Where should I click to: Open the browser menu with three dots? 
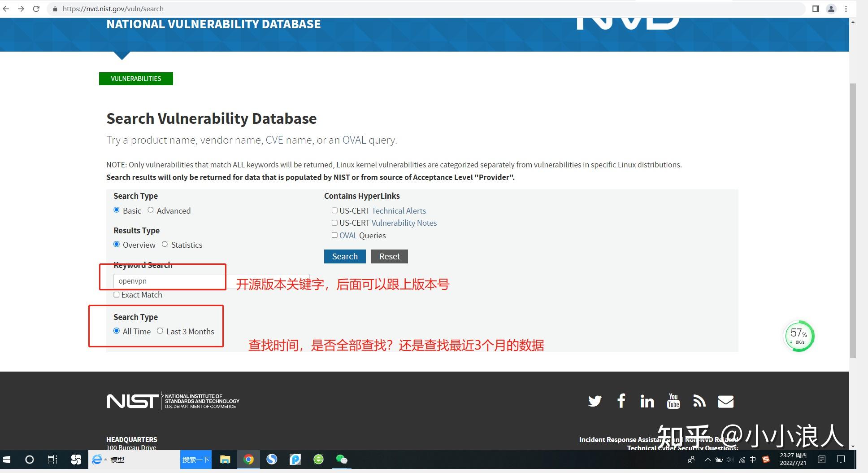pos(846,9)
